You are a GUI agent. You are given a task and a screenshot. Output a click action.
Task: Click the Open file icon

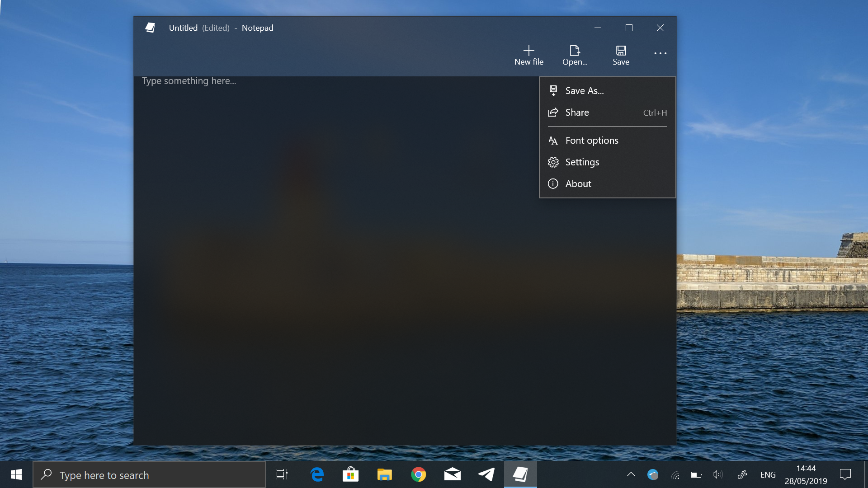pos(575,51)
